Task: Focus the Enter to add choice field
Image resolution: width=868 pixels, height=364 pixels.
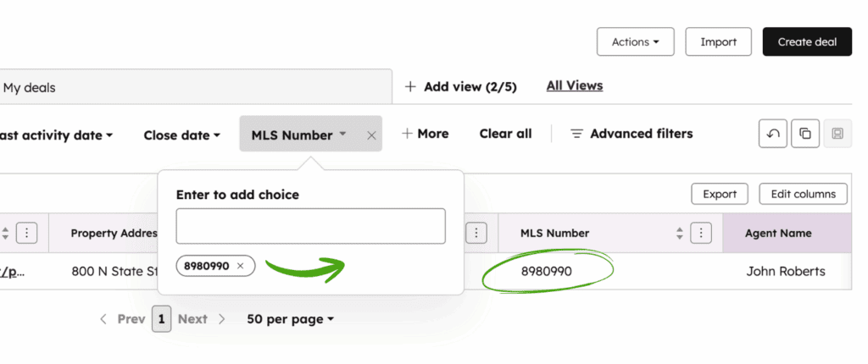Action: coord(310,226)
